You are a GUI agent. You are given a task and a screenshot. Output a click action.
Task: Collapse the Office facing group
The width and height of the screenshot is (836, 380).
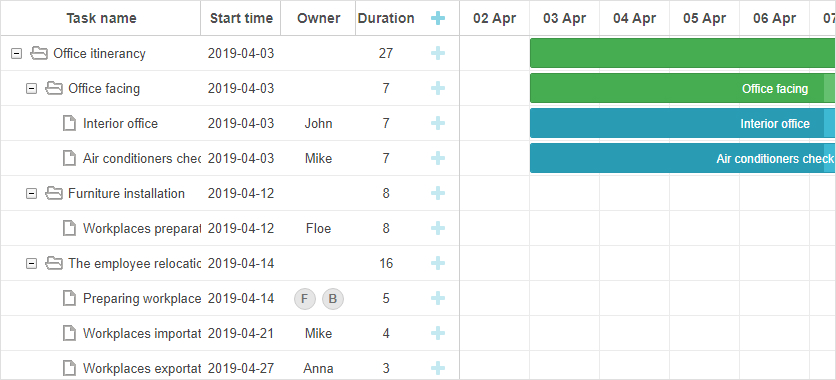32,88
